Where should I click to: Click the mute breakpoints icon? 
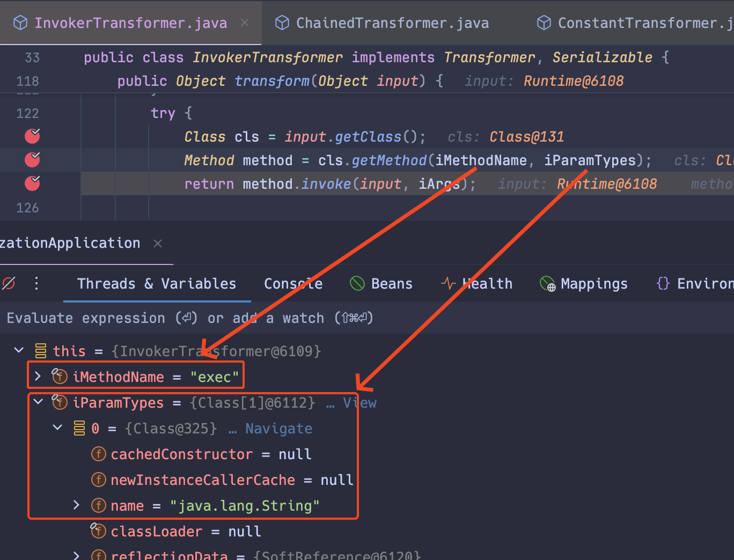8,283
